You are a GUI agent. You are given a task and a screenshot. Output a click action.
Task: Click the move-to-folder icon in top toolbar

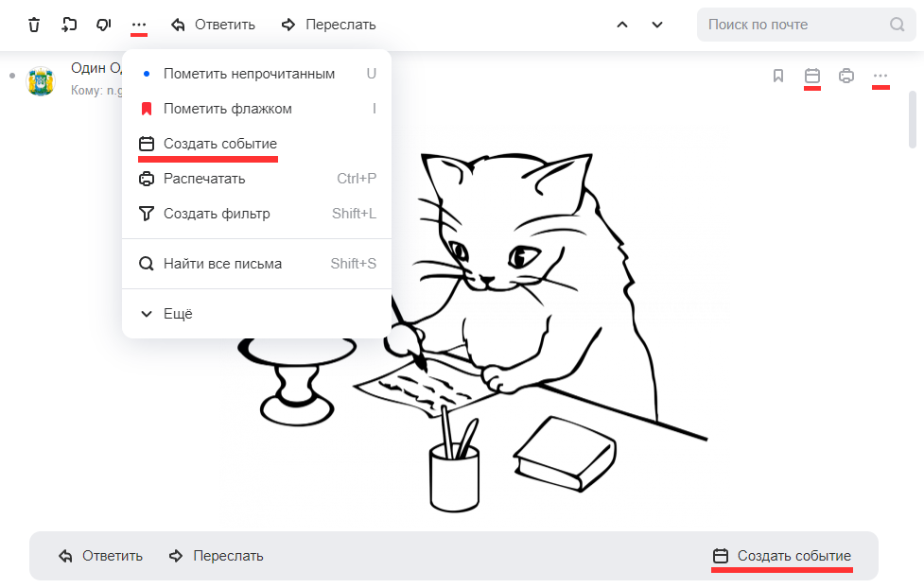point(69,25)
